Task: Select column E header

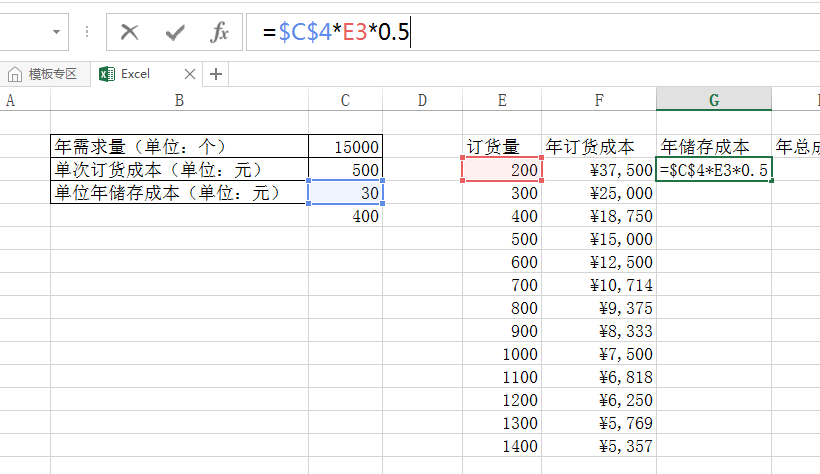Action: (502, 100)
